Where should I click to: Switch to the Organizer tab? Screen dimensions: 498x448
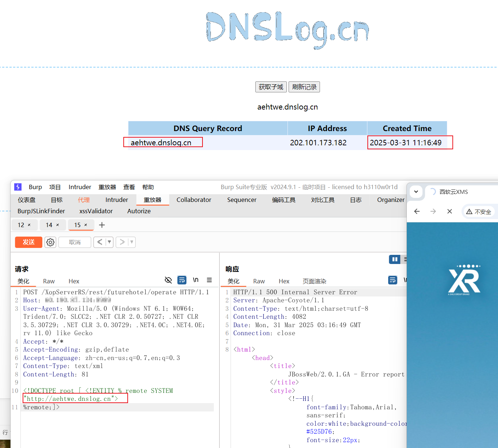(x=391, y=200)
